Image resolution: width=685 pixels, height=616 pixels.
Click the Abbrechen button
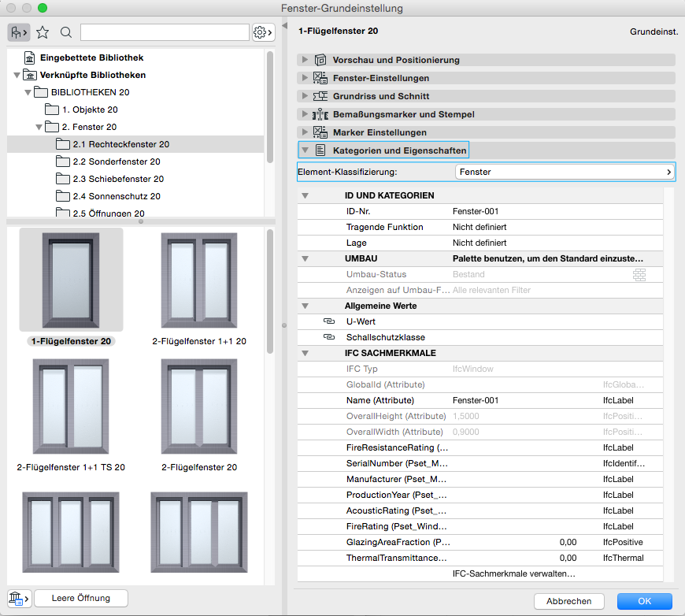click(x=568, y=601)
